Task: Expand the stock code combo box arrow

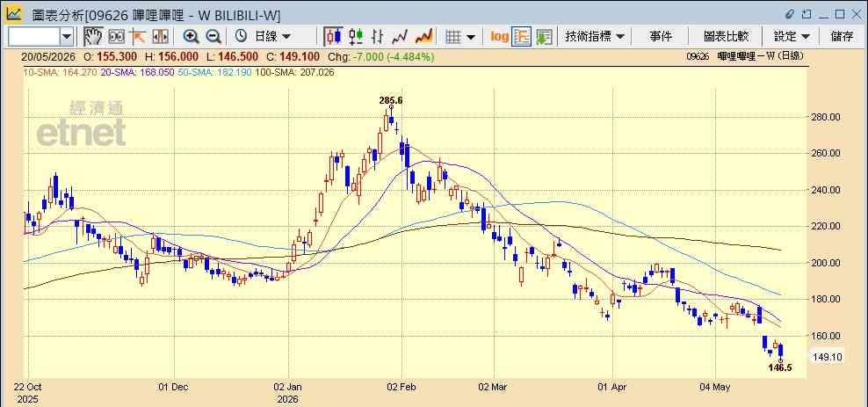Action: 67,37
